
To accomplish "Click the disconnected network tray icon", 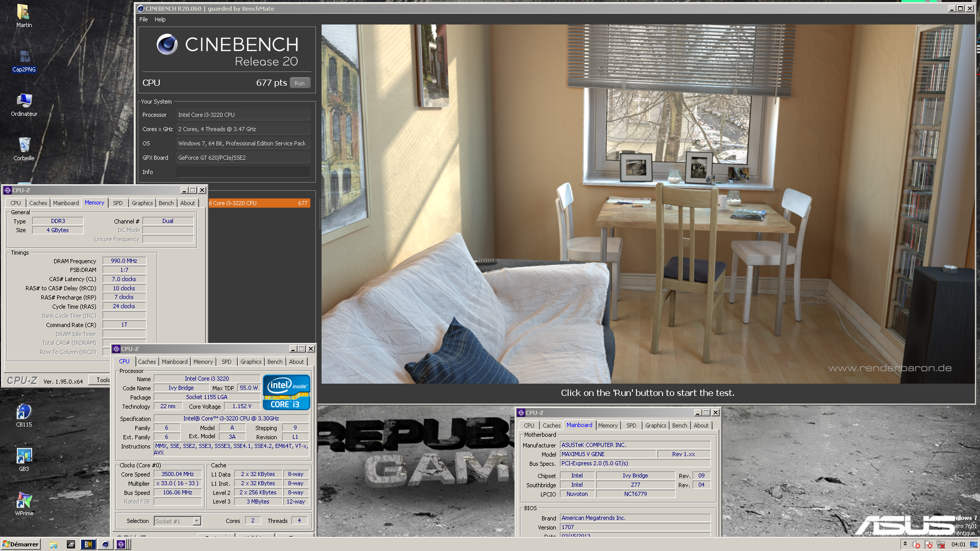I will coord(941,545).
